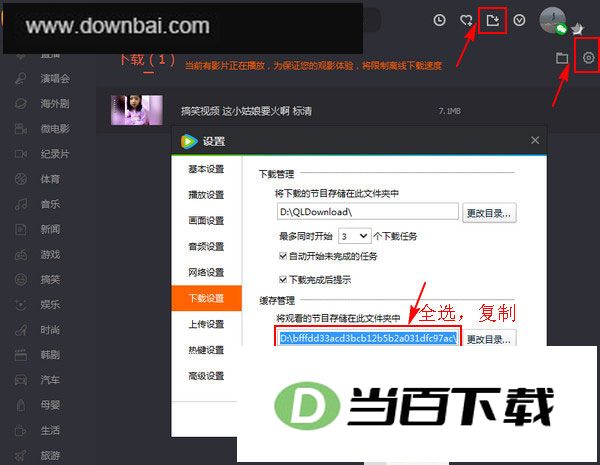Open 游戏 category label in sidebar
The image size is (600, 465).
point(51,255)
